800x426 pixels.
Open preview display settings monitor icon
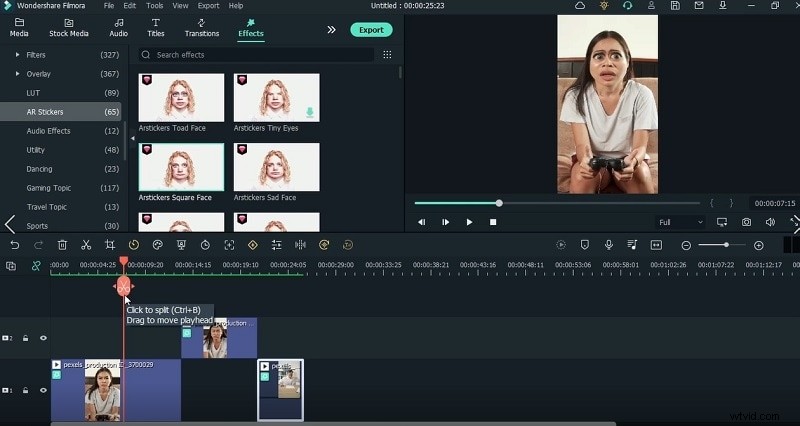pyautogui.click(x=722, y=222)
